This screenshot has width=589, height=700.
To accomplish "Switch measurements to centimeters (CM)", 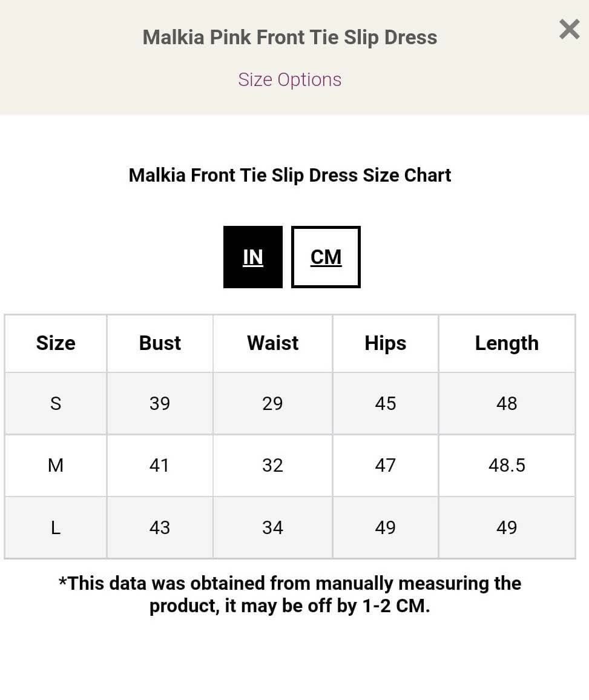I will (x=326, y=257).
